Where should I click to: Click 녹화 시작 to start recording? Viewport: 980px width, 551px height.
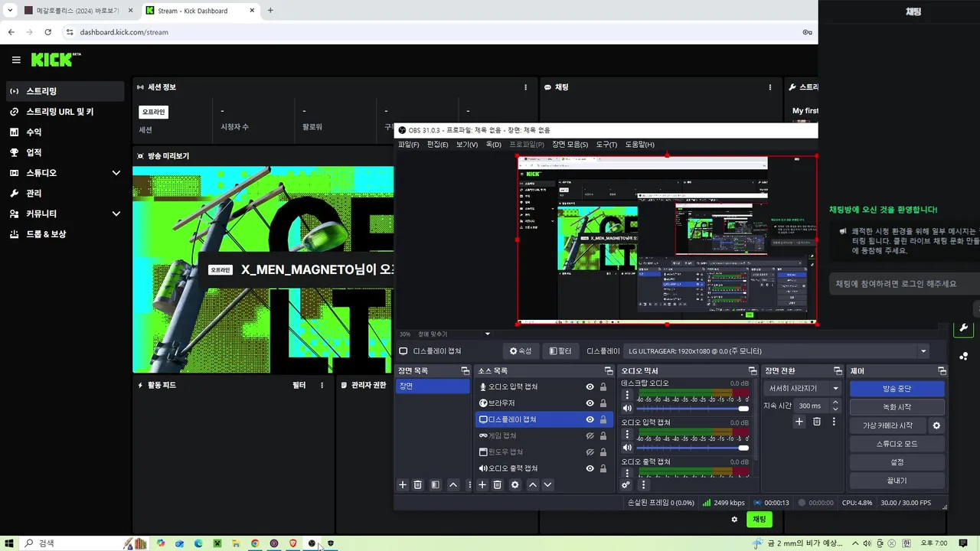(x=897, y=407)
